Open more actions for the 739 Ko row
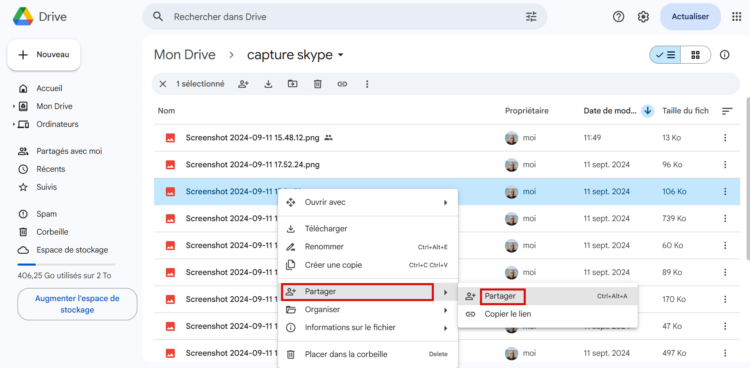The height and width of the screenshot is (368, 750). (725, 218)
